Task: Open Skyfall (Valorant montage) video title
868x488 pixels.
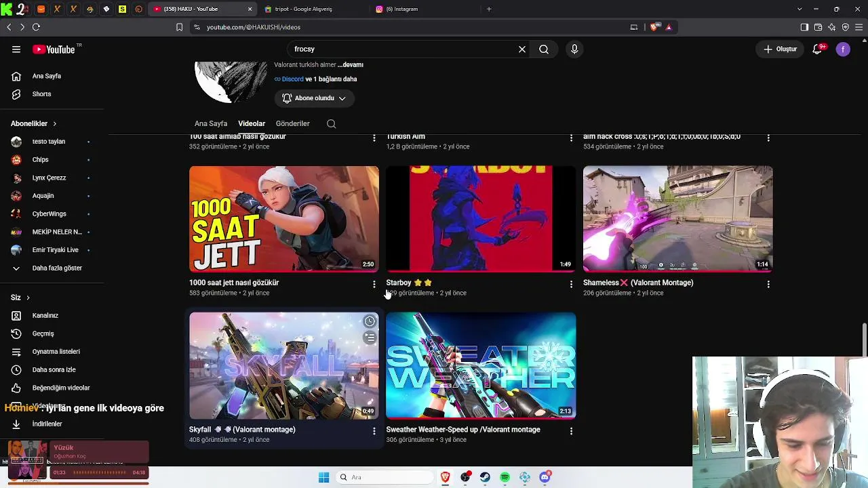Action: 242,430
